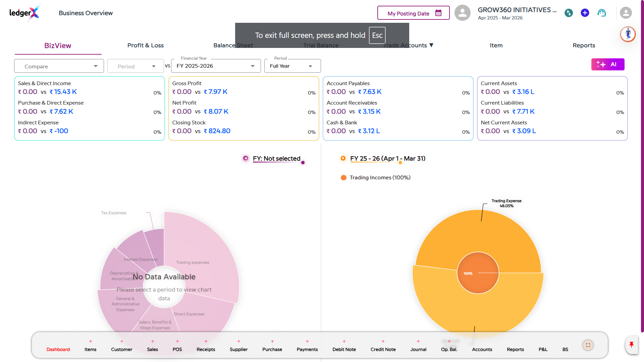The width and height of the screenshot is (644, 362).
Task: Click the plus icon above POS
Action: tap(177, 341)
